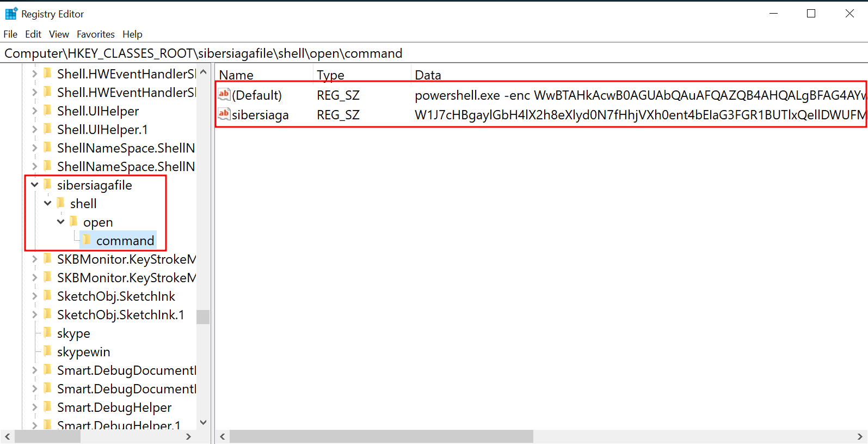Click the folder icon beside skype key
The width and height of the screenshot is (868, 444).
coord(47,332)
